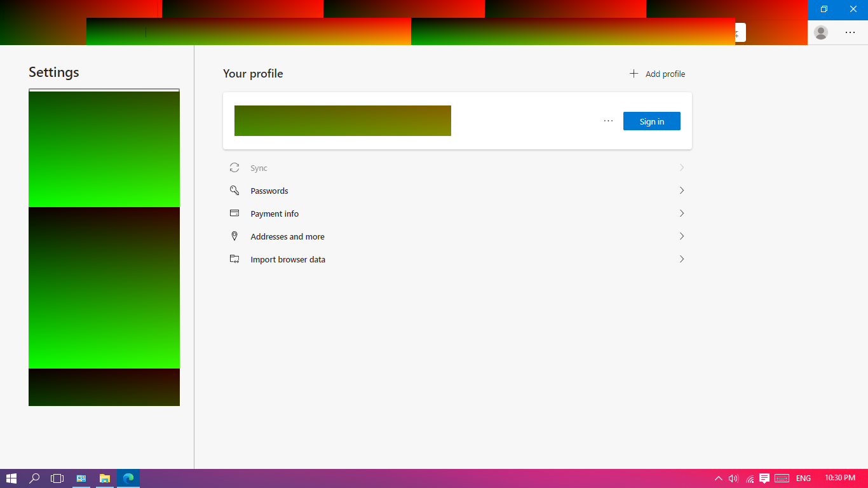Open the Payment info entry
The width and height of the screenshot is (868, 488).
pos(458,213)
